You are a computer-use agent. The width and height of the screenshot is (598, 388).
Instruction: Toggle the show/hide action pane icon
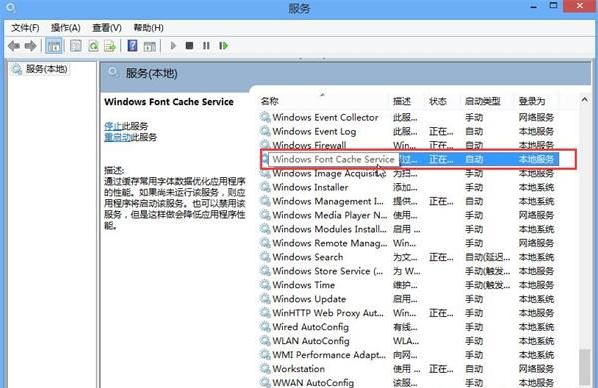(150, 46)
